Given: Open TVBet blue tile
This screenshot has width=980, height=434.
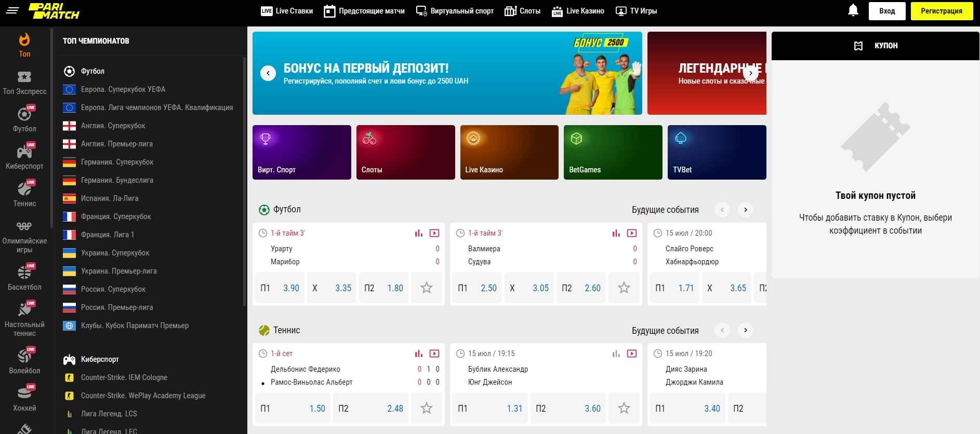Looking at the screenshot, I should pyautogui.click(x=717, y=152).
